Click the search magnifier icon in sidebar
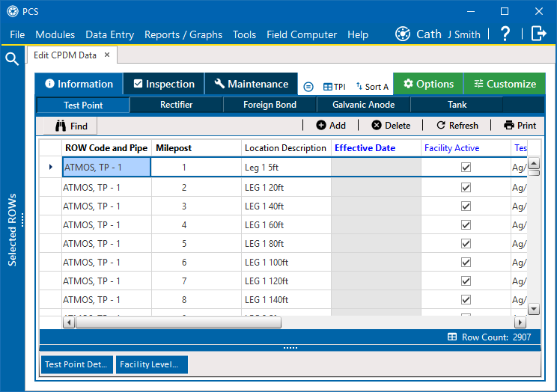Screen dimensions: 557x392 coord(12,60)
